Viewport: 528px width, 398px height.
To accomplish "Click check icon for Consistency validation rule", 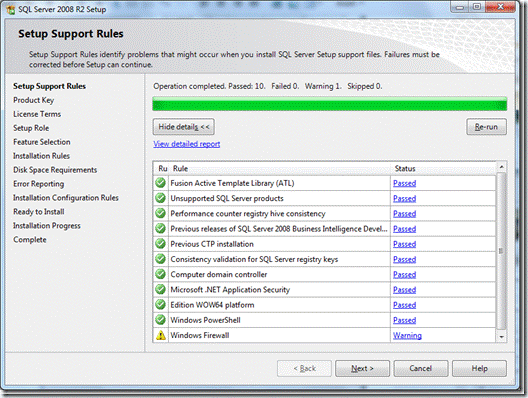I will click(161, 259).
